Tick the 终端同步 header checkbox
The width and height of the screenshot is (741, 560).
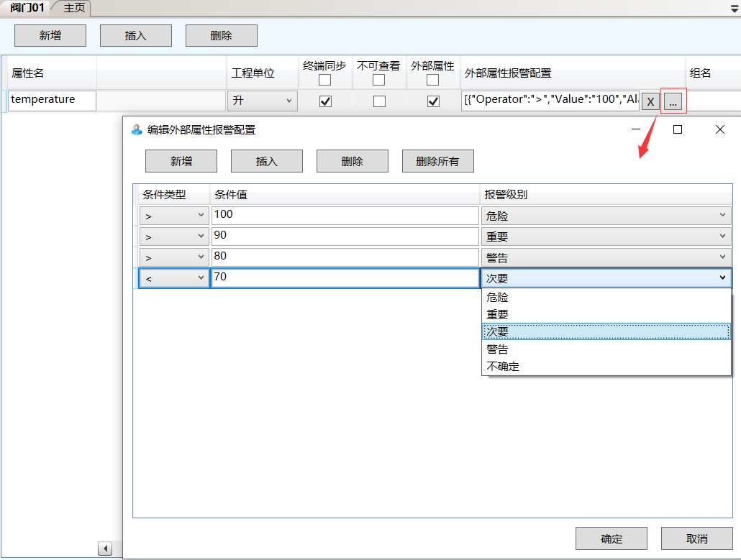tap(325, 80)
